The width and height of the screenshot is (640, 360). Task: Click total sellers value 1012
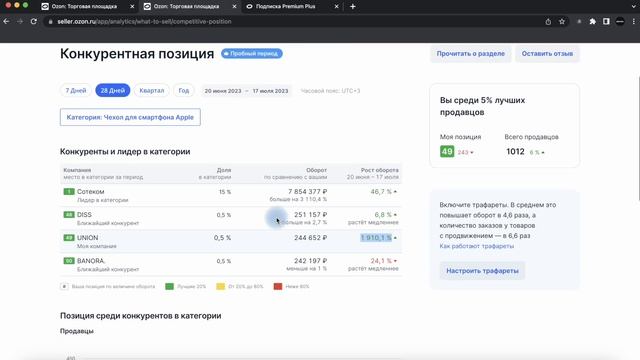515,151
